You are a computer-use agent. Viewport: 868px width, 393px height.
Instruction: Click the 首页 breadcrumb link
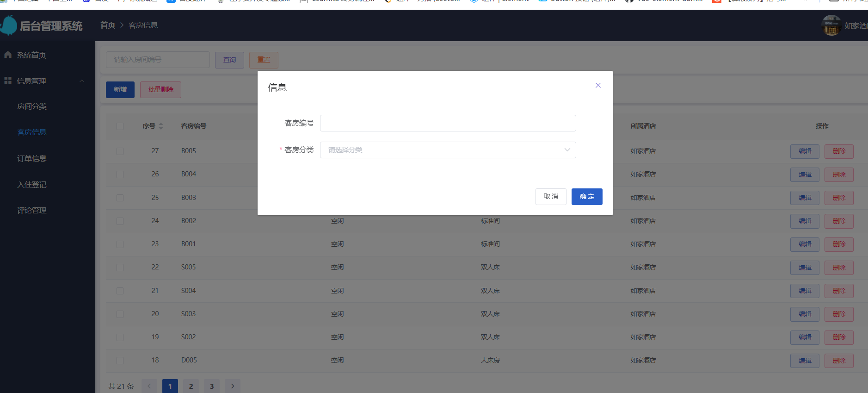point(108,25)
